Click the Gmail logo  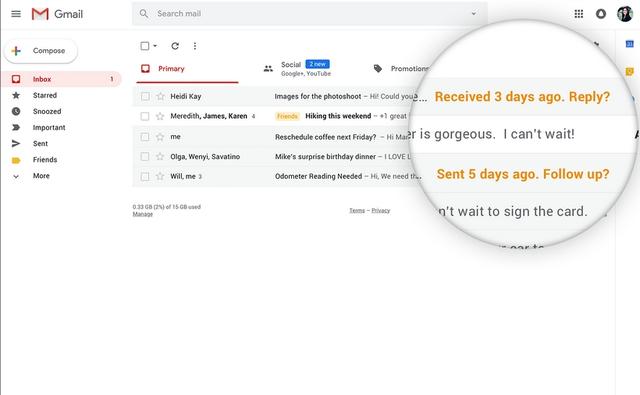[x=57, y=14]
